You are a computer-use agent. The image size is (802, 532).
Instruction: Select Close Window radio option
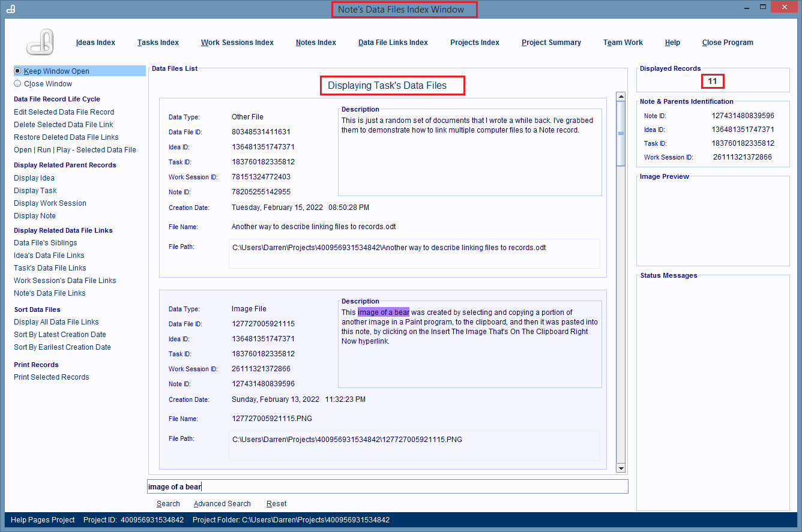[x=18, y=84]
